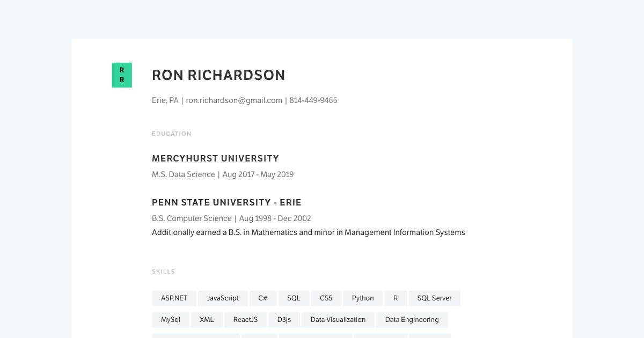Click the MySql skill tag
Image resolution: width=644 pixels, height=338 pixels.
pos(170,320)
